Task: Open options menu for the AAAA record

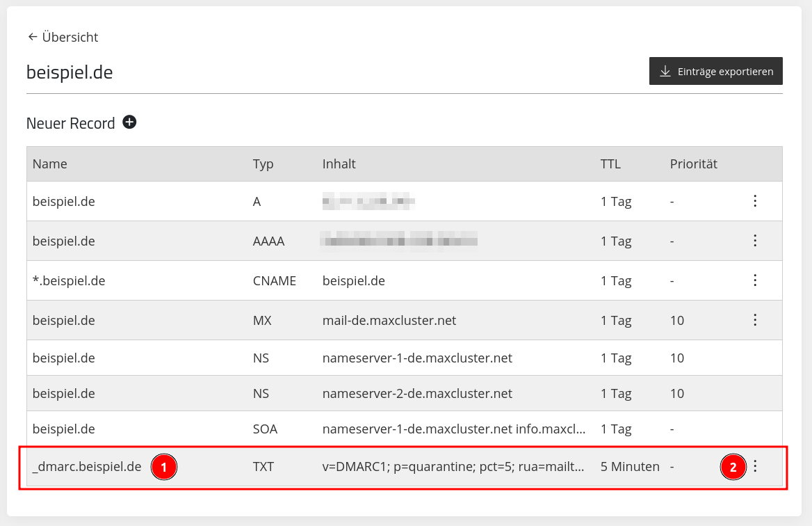Action: click(755, 241)
